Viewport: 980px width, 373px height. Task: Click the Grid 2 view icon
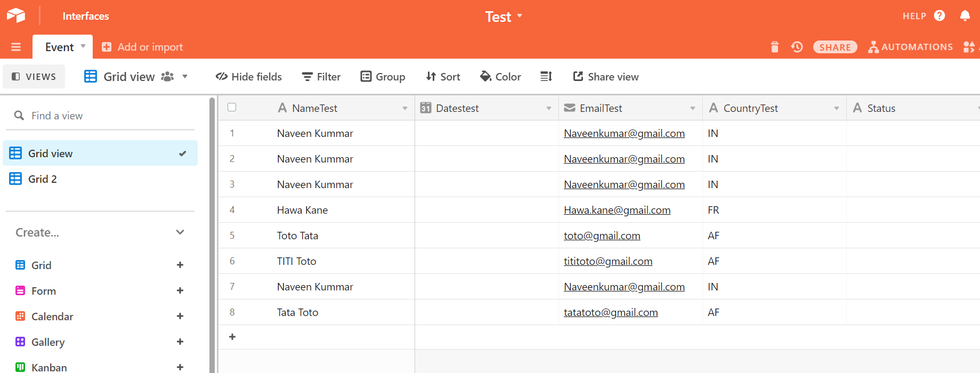click(x=15, y=179)
